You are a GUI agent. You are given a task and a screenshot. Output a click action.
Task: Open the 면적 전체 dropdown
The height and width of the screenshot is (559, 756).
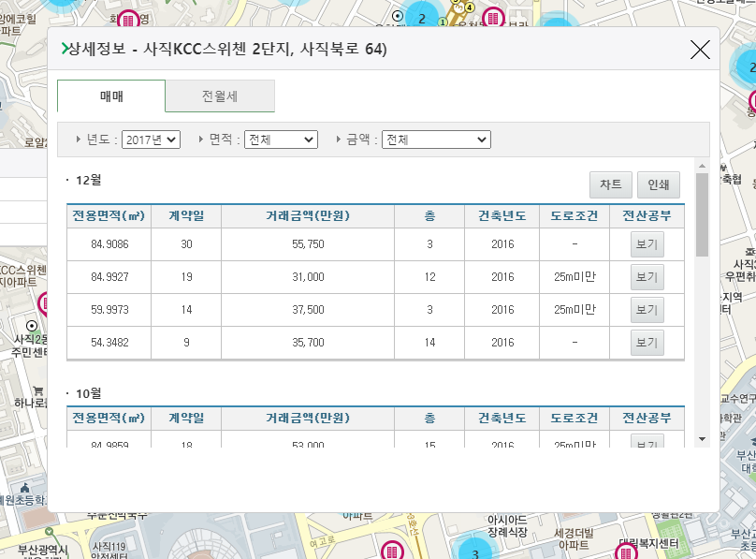[281, 140]
